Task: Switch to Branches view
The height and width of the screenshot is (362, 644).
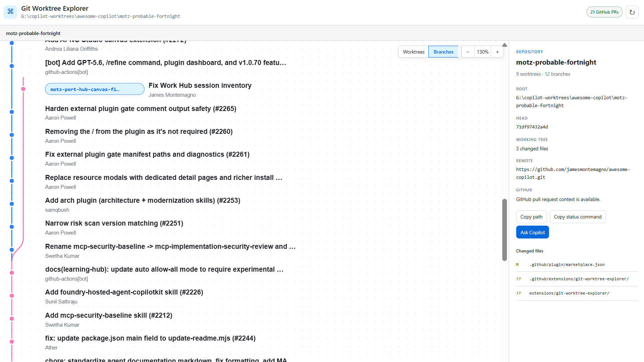Action: pyautogui.click(x=443, y=52)
